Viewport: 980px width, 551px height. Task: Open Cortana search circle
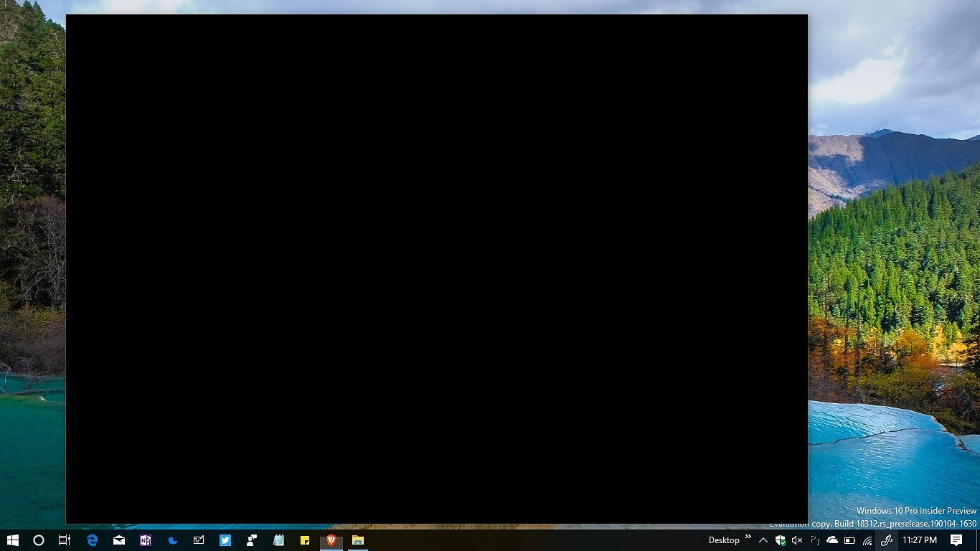39,540
